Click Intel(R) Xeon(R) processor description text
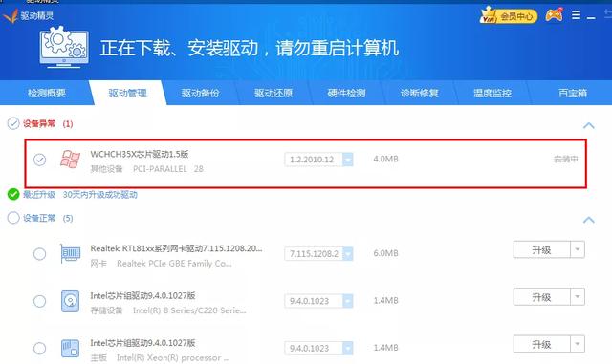 click(173, 357)
